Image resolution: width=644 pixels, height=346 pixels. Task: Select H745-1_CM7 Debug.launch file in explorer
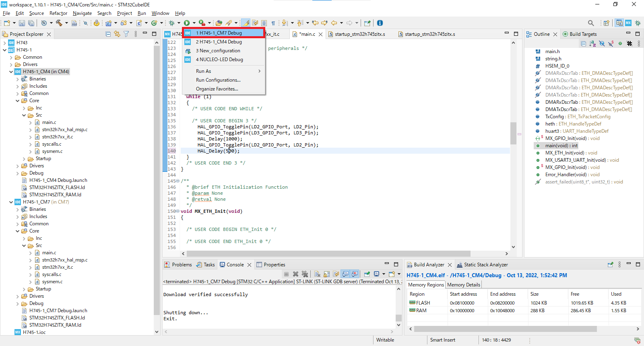[58, 311]
